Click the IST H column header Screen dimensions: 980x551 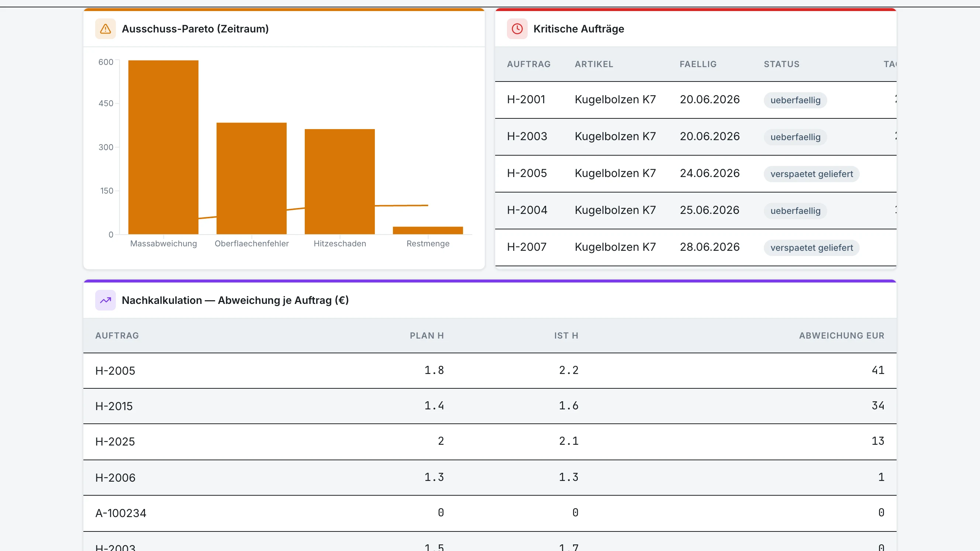pos(566,336)
